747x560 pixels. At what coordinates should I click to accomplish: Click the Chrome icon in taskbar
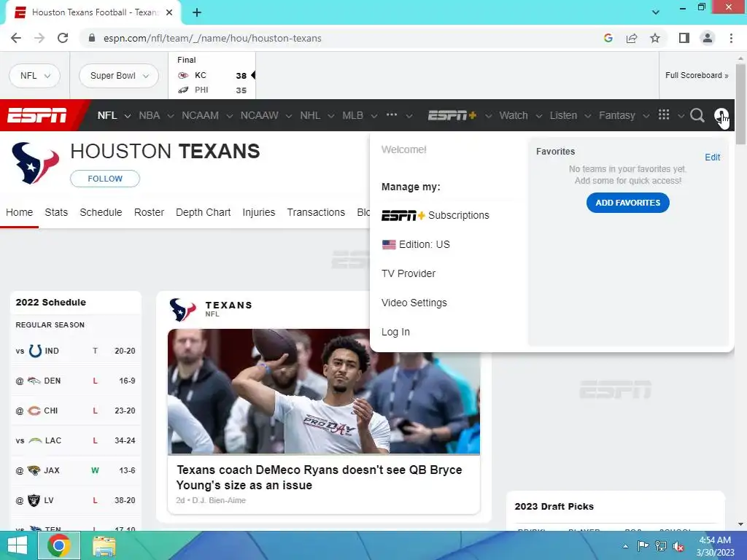coord(58,545)
